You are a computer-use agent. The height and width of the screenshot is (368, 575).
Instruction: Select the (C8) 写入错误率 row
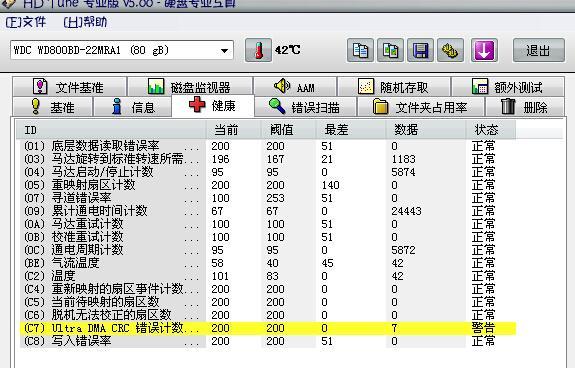(x=268, y=341)
